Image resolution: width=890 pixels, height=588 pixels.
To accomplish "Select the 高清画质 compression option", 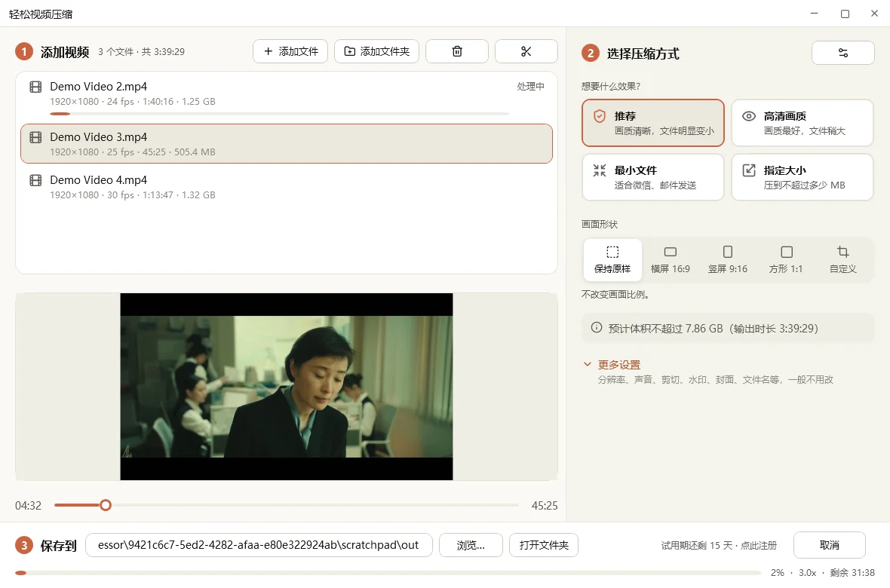I will 802,123.
